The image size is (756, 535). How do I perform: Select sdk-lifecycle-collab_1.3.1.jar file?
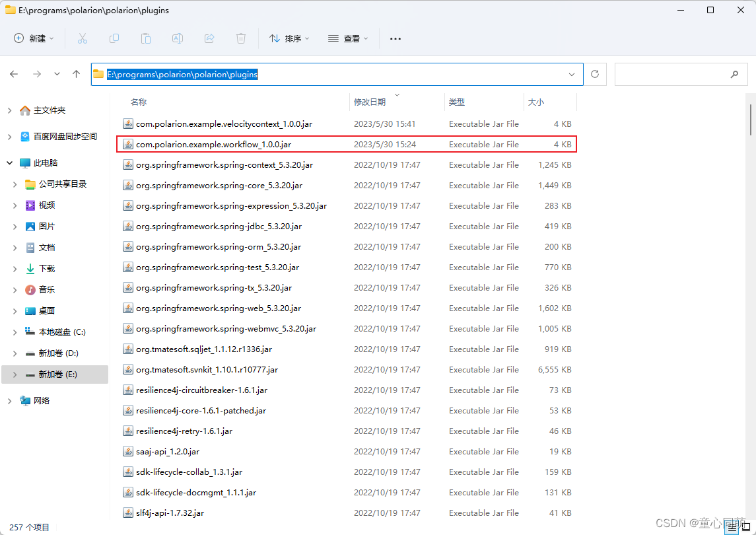coord(189,472)
